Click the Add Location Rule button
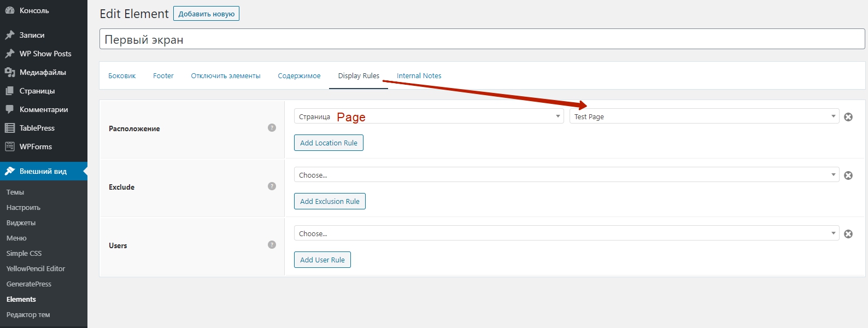Screen dimensions: 868x328 (x=329, y=143)
